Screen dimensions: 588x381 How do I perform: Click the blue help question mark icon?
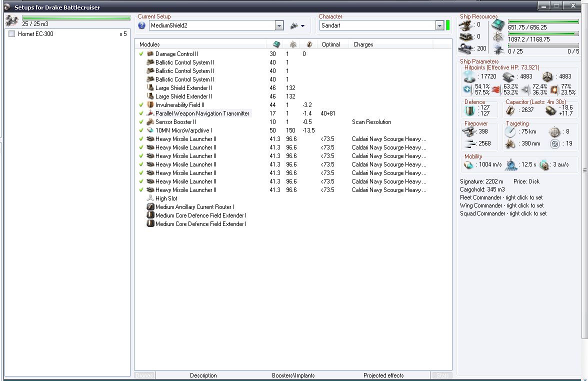pos(142,25)
